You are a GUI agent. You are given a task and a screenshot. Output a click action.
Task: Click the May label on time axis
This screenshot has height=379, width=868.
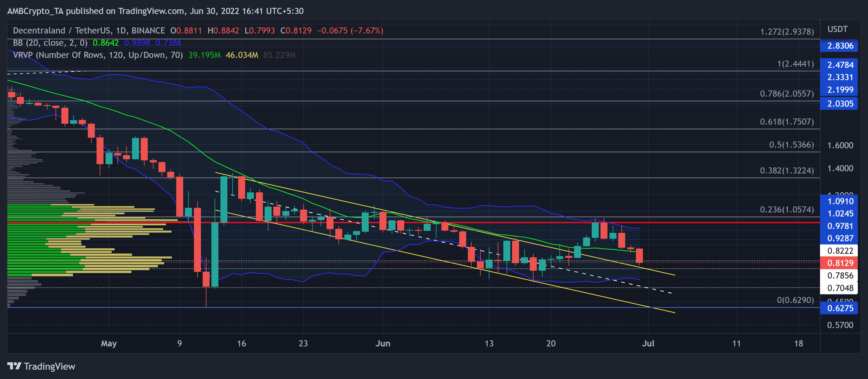point(109,343)
